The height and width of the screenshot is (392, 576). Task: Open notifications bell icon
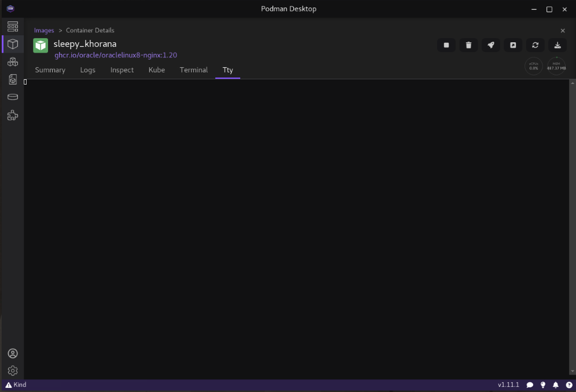[556, 385]
